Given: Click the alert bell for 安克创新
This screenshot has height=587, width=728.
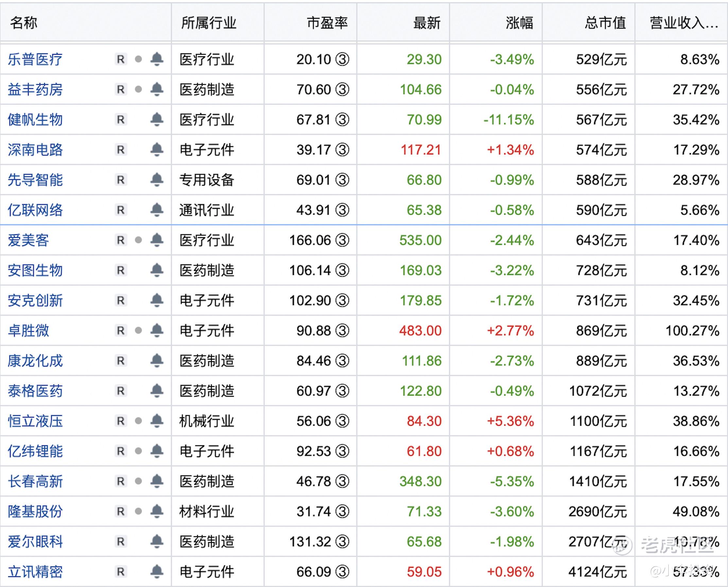Looking at the screenshot, I should [157, 300].
